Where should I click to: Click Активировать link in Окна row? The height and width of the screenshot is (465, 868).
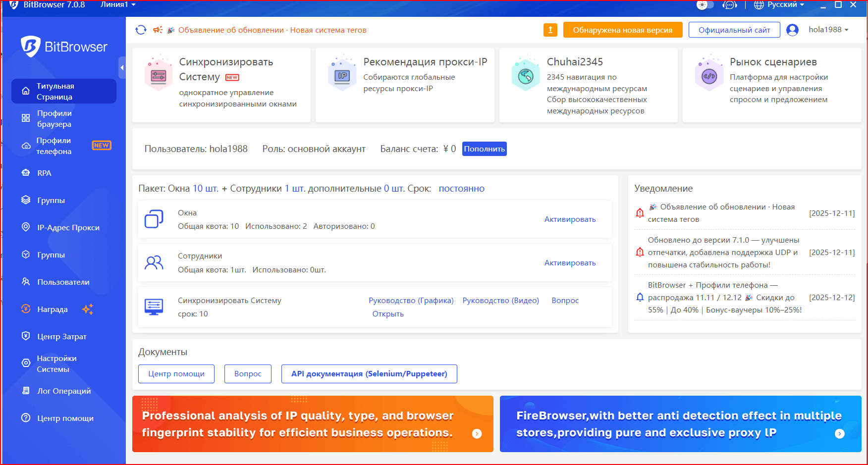point(570,219)
